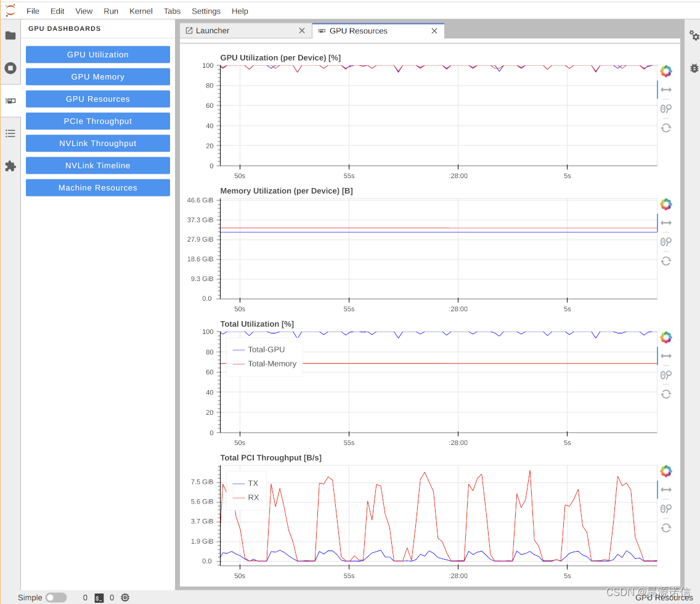Click the Bokeh logo on GPU Utilization chart
The image size is (700, 604).
coord(665,71)
